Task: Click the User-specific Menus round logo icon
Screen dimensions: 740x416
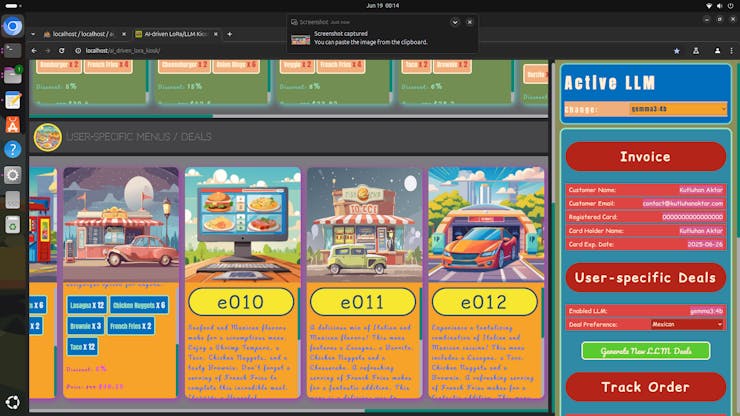Action: coord(47,137)
